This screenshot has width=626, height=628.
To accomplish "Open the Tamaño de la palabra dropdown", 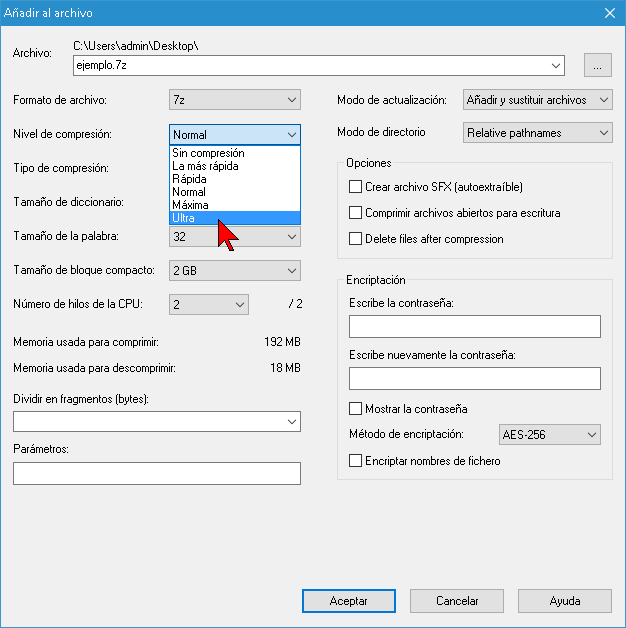I will tap(235, 237).
